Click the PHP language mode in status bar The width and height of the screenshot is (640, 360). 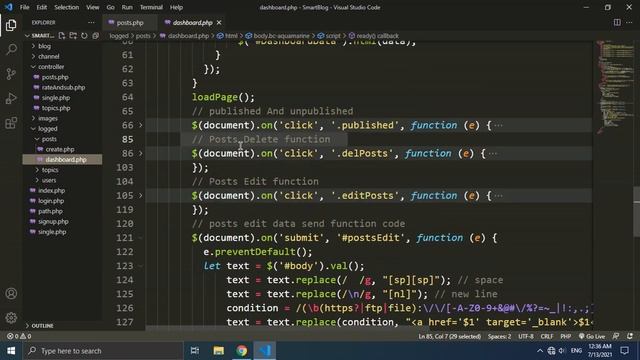pos(565,336)
